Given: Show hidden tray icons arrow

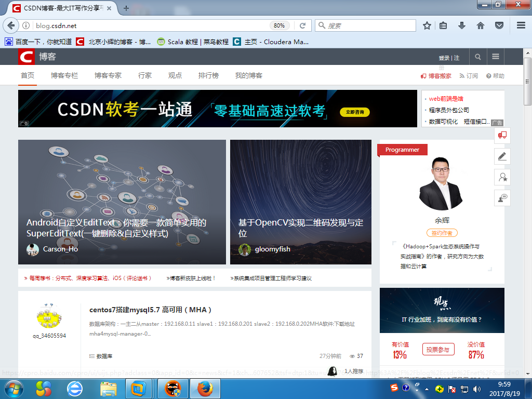Looking at the screenshot, I should 427,389.
